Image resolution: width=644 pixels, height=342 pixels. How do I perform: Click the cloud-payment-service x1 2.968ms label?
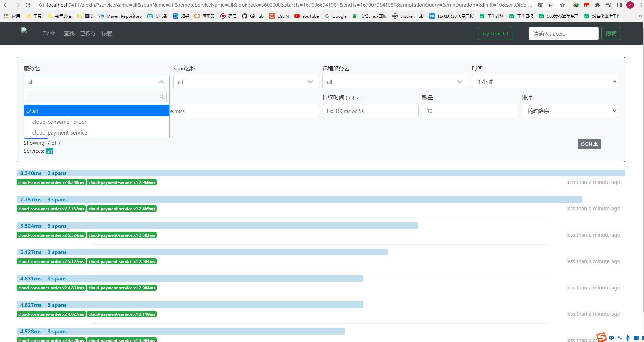coord(122,182)
